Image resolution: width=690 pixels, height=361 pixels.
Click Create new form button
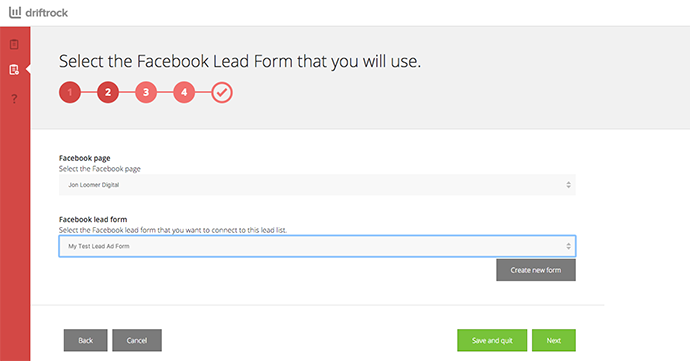point(536,270)
